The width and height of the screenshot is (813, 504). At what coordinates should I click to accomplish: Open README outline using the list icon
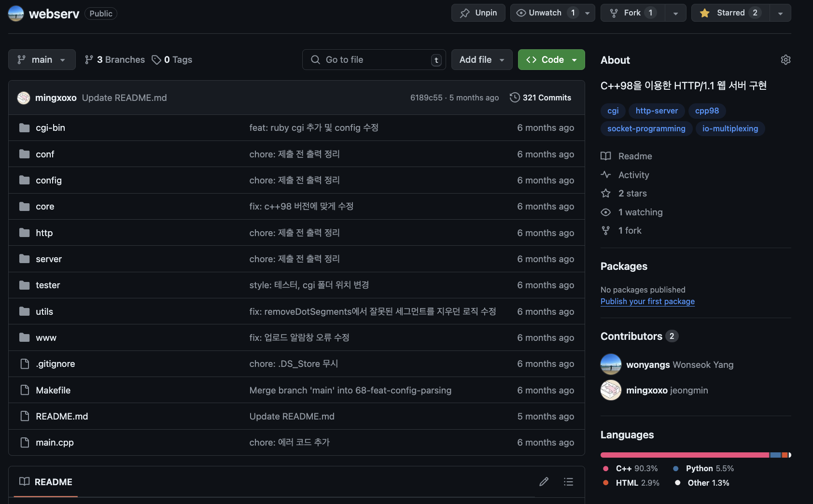point(568,482)
